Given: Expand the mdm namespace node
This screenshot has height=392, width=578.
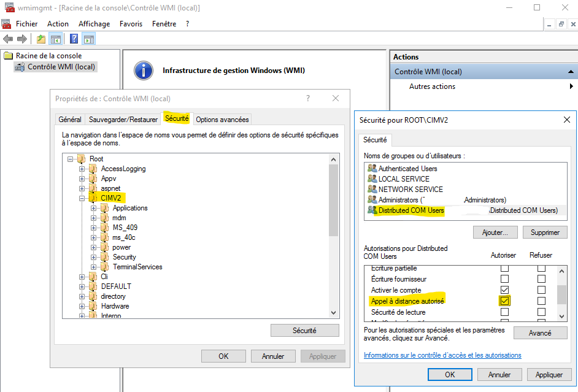Looking at the screenshot, I should click(x=94, y=218).
